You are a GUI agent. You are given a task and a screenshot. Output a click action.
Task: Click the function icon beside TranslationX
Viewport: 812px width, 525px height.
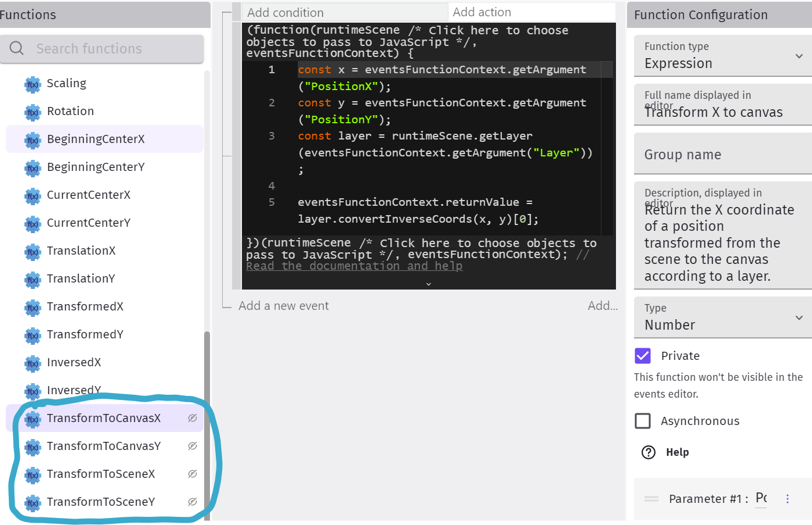[33, 252]
